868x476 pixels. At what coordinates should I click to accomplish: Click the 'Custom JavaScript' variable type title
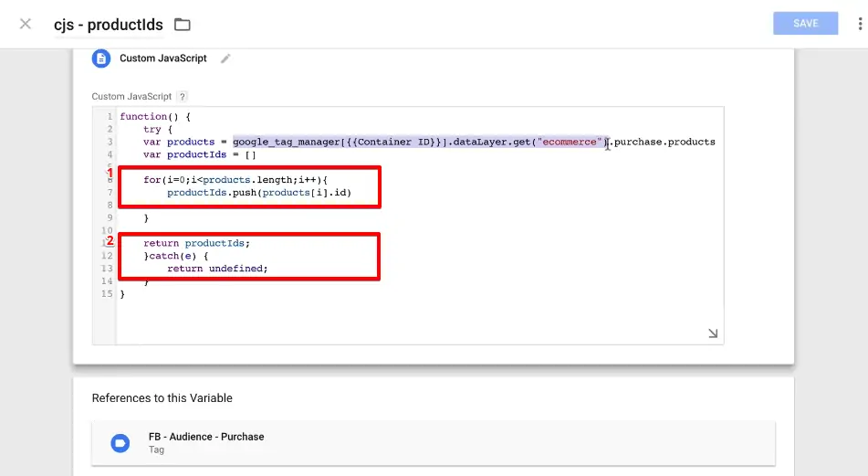coord(163,58)
